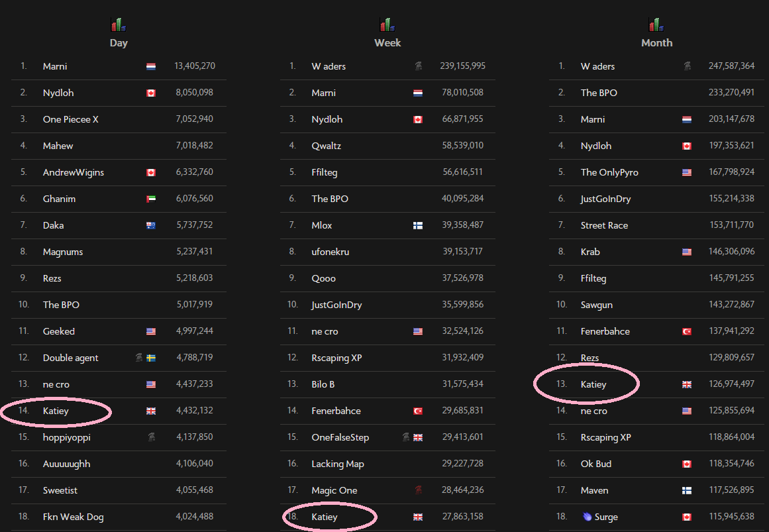This screenshot has height=532, width=769.
Task: Open The BPO name in the Month column
Action: [599, 93]
